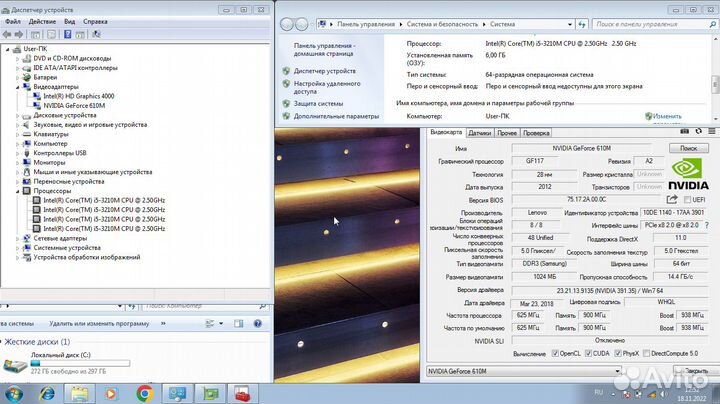Open the Действие menu
Screen dimensions: 720x404
click(x=42, y=22)
